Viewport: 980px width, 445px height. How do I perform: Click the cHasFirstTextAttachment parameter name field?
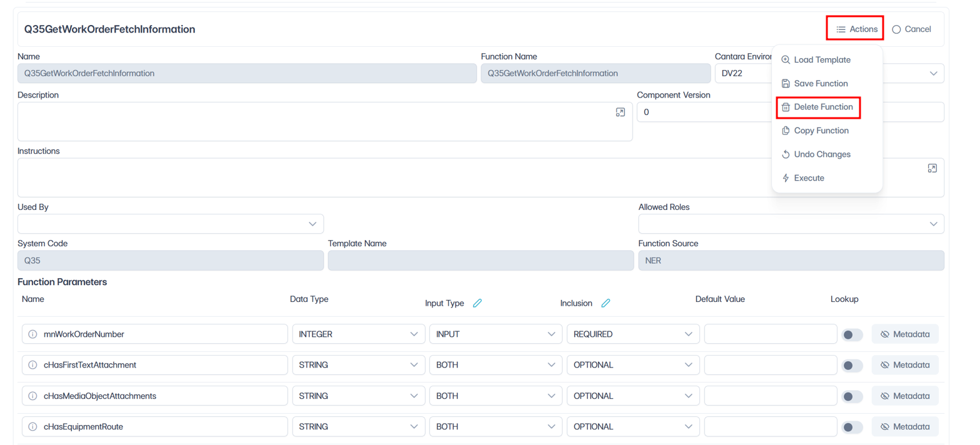pos(155,365)
